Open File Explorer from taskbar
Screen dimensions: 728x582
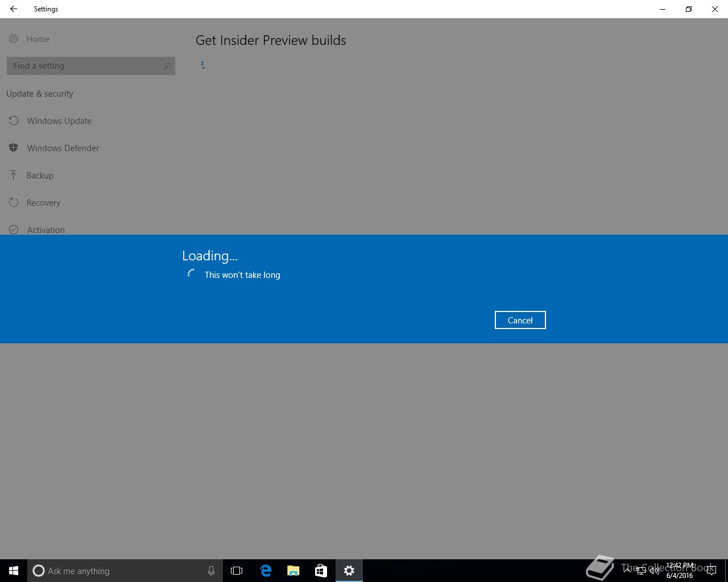(x=293, y=571)
